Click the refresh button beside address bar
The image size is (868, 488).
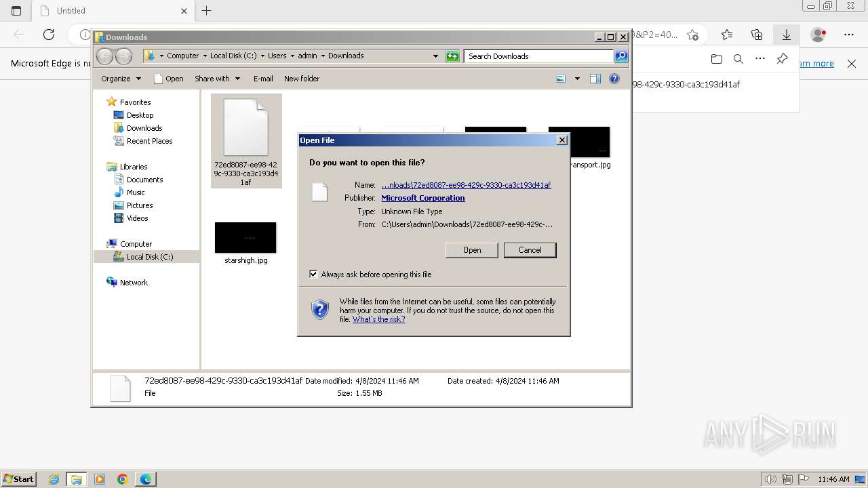(452, 56)
